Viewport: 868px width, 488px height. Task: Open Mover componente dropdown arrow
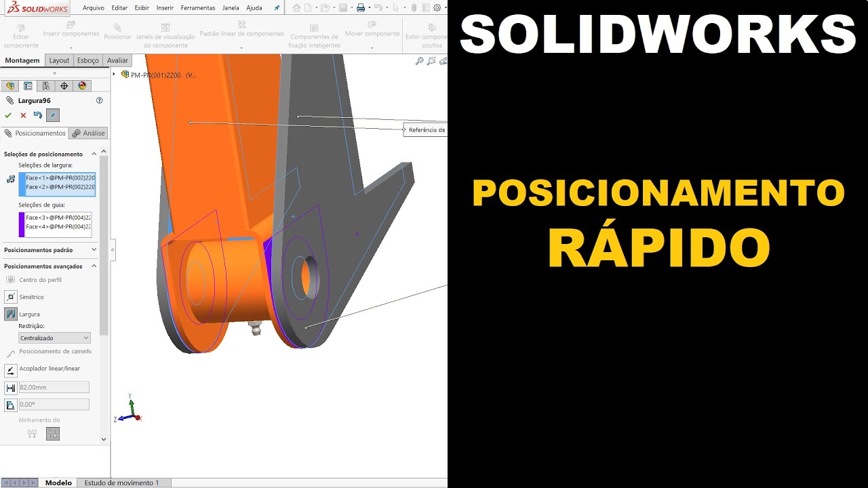[372, 47]
